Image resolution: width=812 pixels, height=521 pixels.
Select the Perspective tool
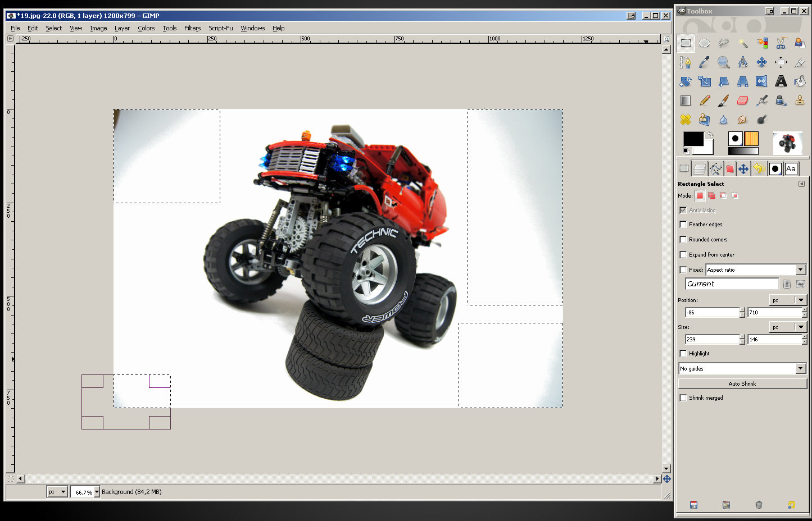pyautogui.click(x=743, y=81)
